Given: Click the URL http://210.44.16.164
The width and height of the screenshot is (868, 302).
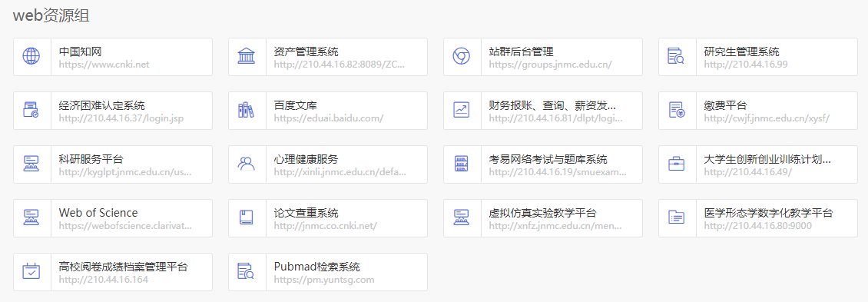Looking at the screenshot, I should tap(104, 279).
